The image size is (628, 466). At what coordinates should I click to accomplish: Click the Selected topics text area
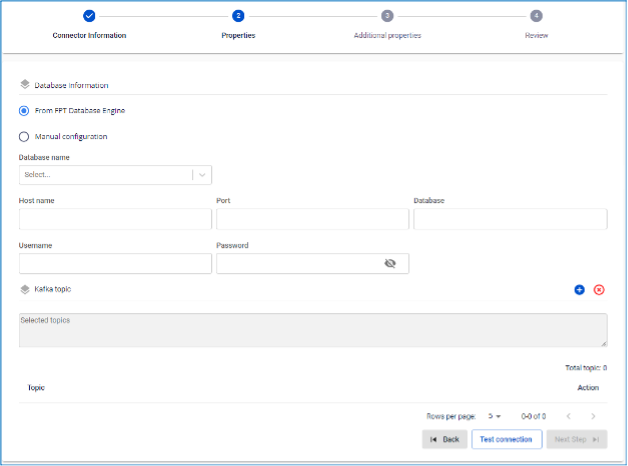click(313, 330)
